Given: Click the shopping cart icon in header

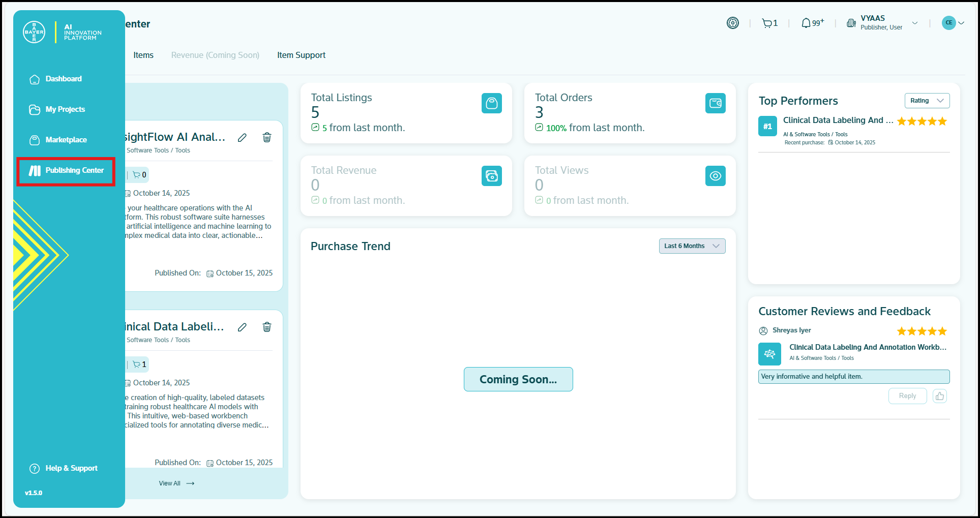Looking at the screenshot, I should tap(767, 23).
